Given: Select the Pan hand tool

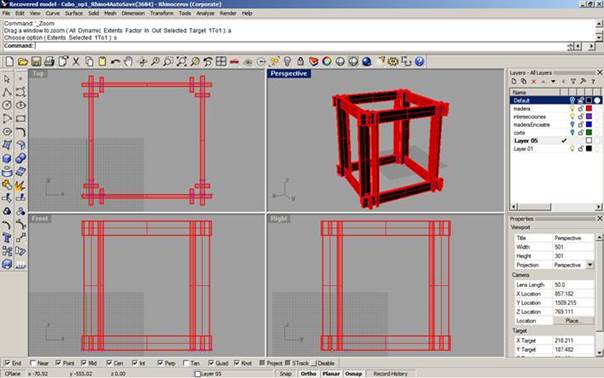Looking at the screenshot, I should (128, 62).
